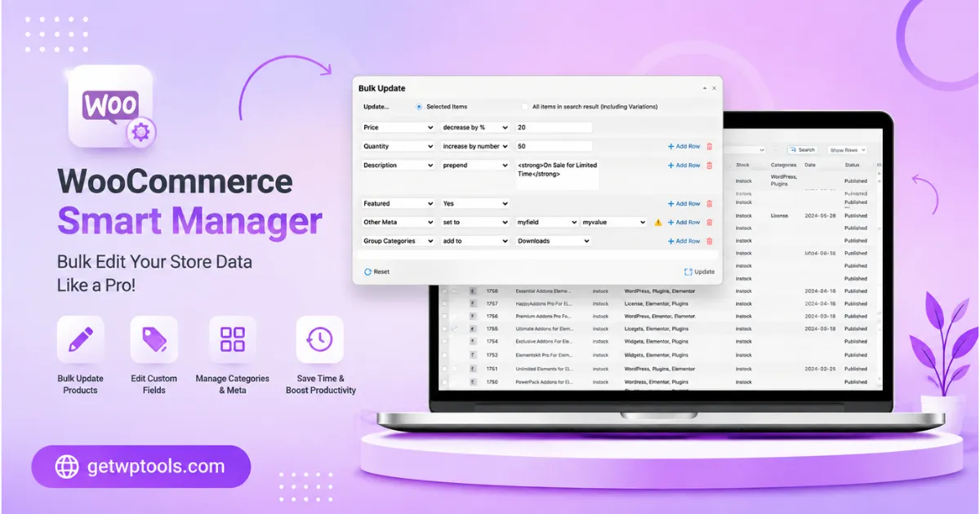Viewport: 980px width, 514px height.
Task: Click Add Row in the Description row
Action: pyautogui.click(x=684, y=166)
